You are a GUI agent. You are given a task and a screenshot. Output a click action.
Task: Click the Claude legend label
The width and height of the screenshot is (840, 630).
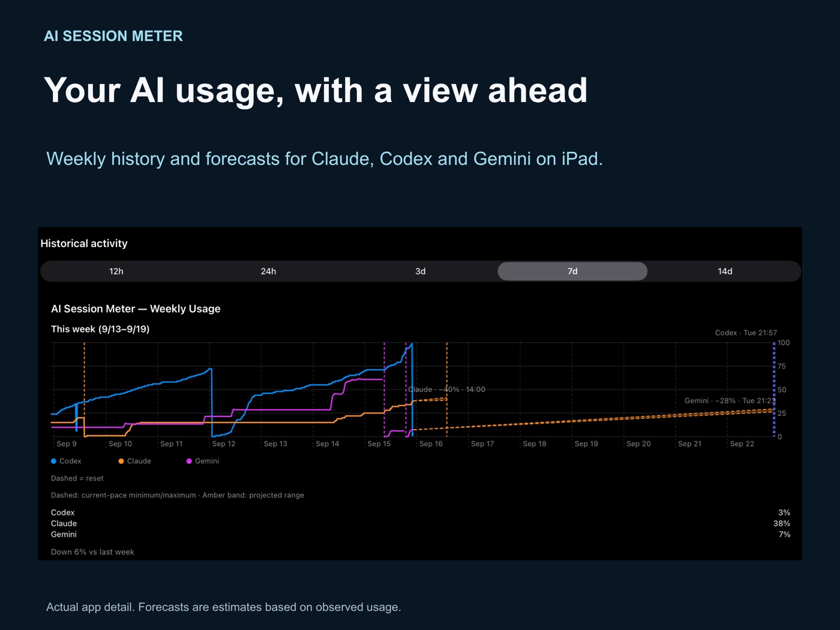click(139, 461)
